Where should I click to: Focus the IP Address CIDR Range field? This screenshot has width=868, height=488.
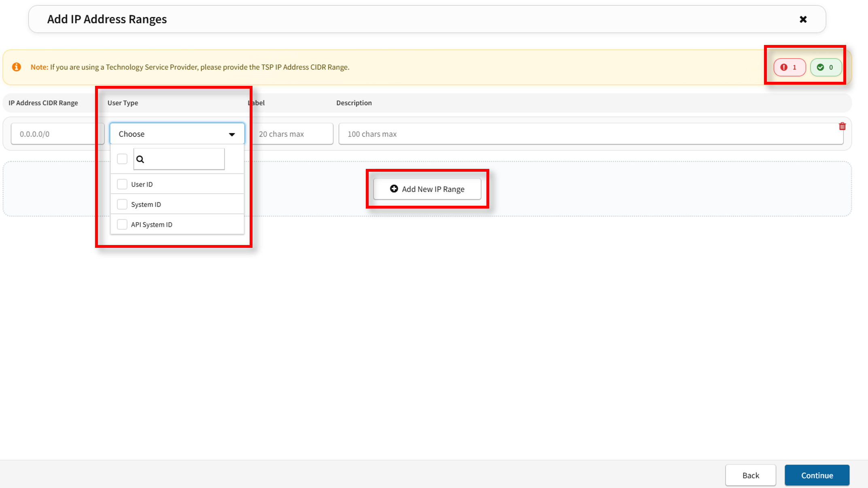pyautogui.click(x=57, y=134)
